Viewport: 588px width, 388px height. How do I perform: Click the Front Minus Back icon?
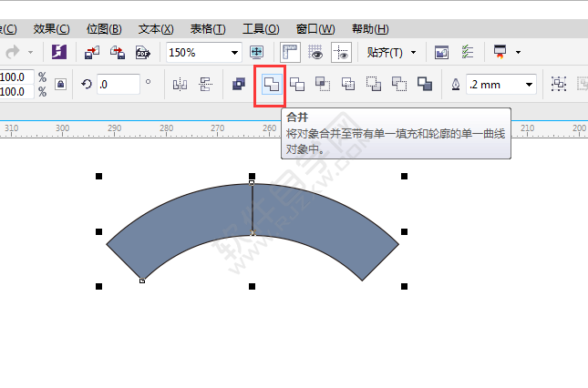pos(373,84)
